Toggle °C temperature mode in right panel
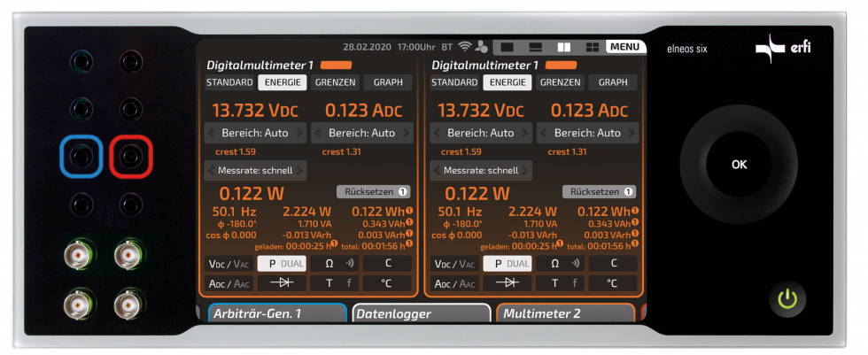The image size is (868, 355). [612, 283]
